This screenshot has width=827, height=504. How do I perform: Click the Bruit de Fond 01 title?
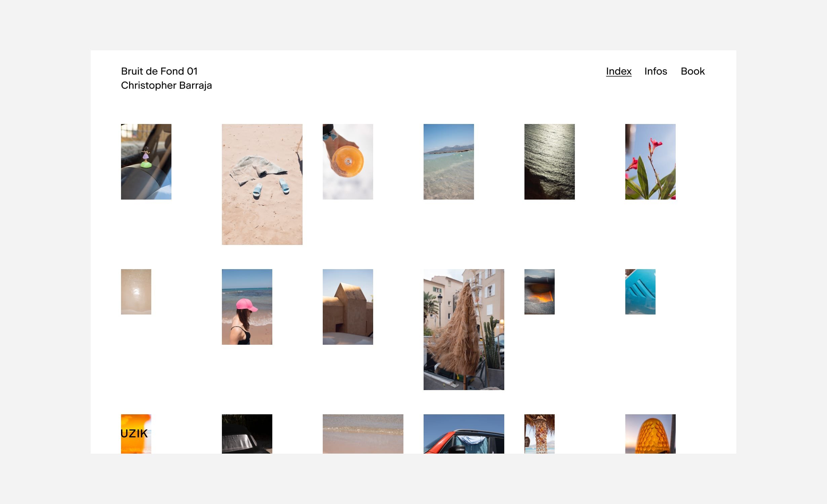pyautogui.click(x=159, y=71)
